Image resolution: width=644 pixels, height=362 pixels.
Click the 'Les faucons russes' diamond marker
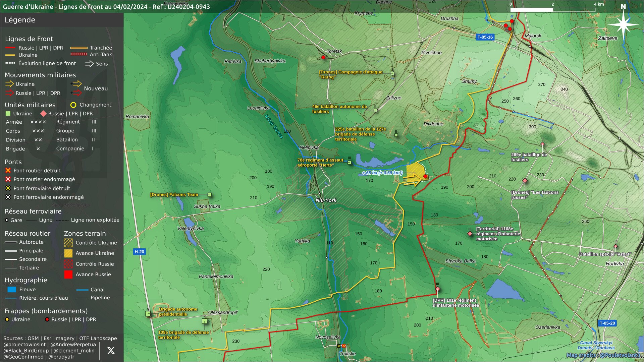point(525,181)
